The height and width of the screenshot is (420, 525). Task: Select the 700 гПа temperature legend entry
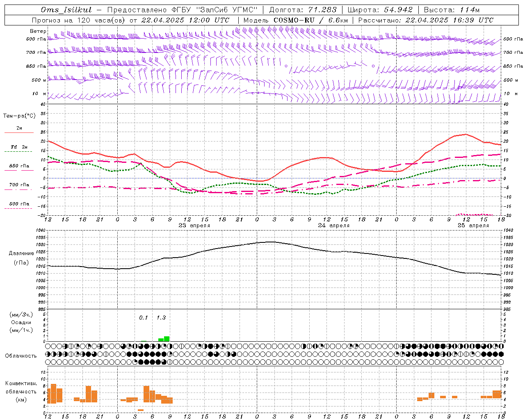tap(19, 185)
